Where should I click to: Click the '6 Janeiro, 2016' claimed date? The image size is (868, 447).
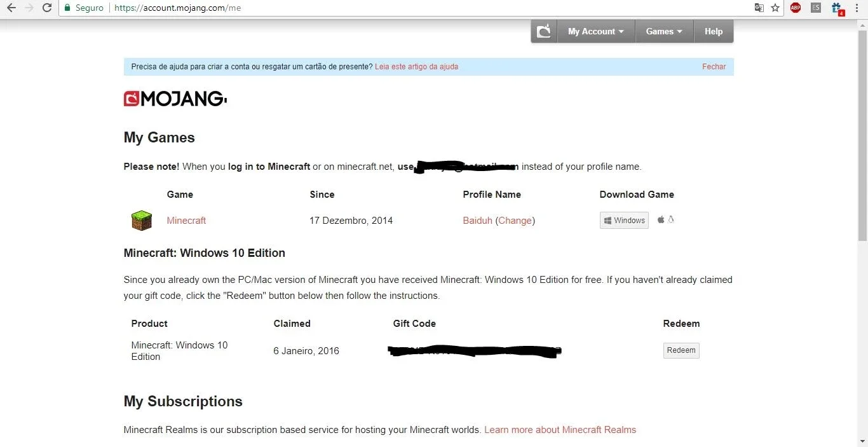pos(306,351)
